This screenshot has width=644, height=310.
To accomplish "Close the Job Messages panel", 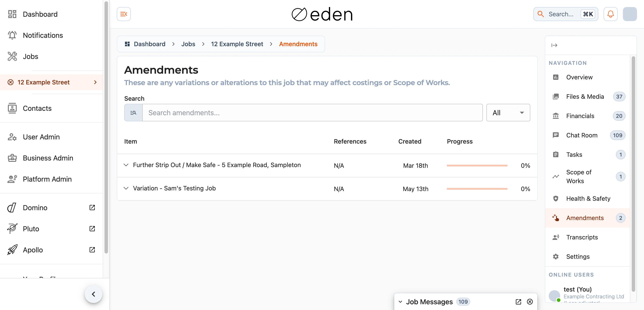I will [x=529, y=301].
